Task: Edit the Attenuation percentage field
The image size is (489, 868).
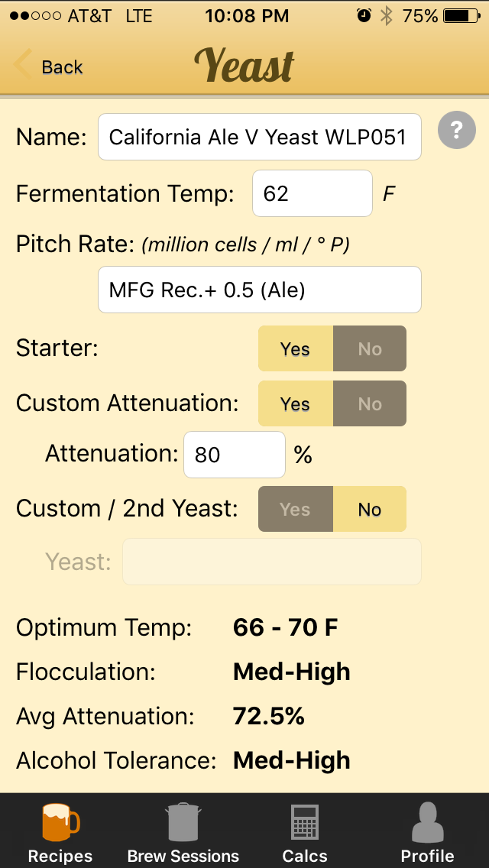Action: point(235,455)
